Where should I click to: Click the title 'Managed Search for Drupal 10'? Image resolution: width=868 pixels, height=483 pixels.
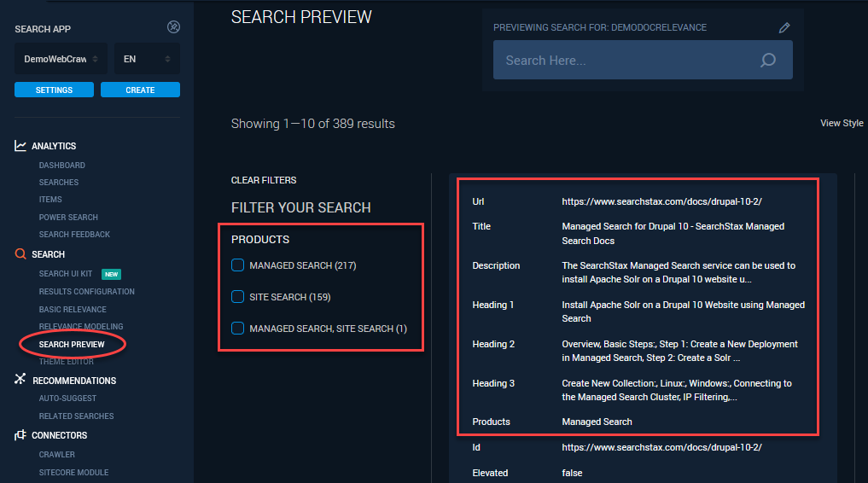[x=673, y=234]
